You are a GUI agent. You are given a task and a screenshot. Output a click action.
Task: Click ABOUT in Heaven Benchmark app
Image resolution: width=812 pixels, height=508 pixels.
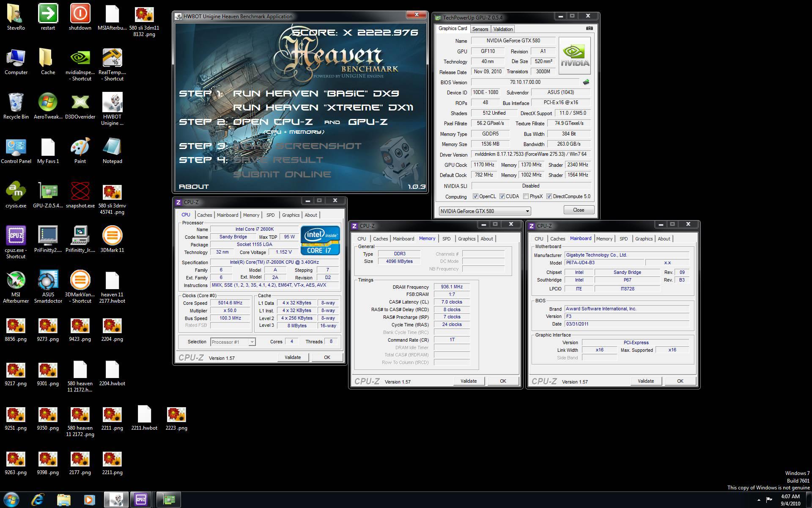pyautogui.click(x=194, y=186)
